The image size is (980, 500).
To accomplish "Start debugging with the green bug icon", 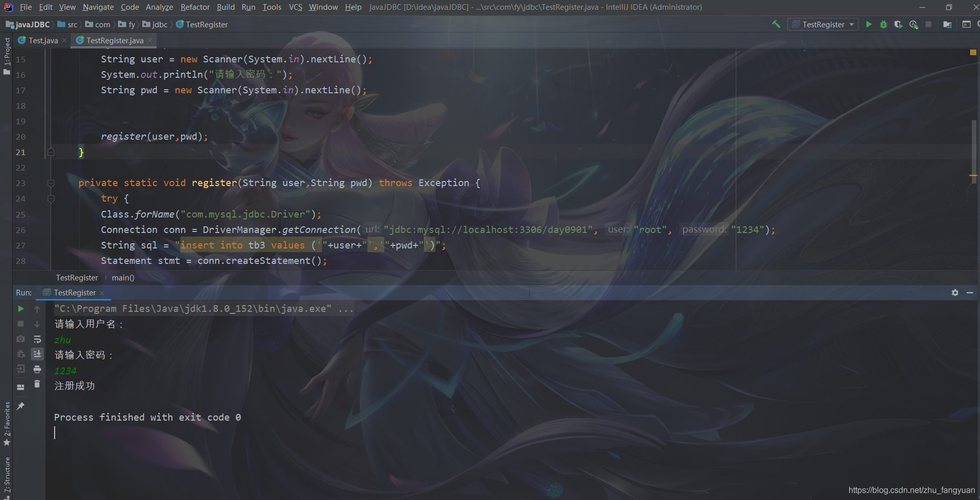I will tap(884, 24).
